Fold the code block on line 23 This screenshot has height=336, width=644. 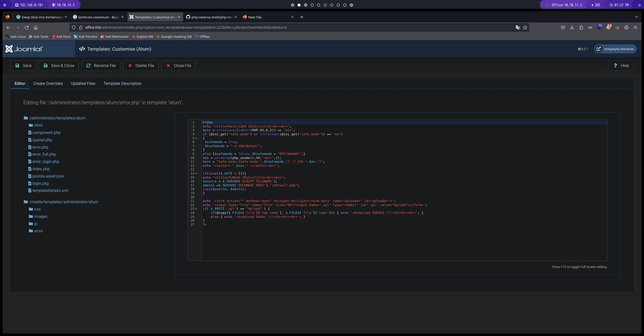(x=196, y=209)
